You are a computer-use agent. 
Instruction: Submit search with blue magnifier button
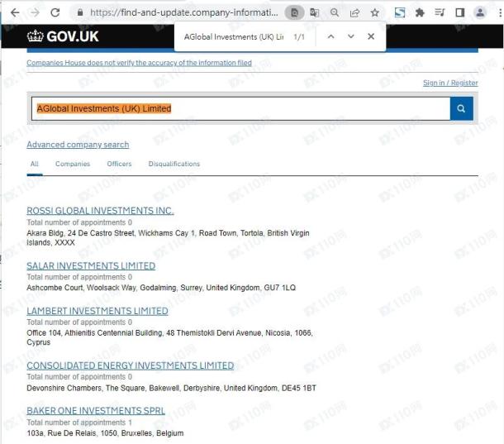pyautogui.click(x=461, y=109)
